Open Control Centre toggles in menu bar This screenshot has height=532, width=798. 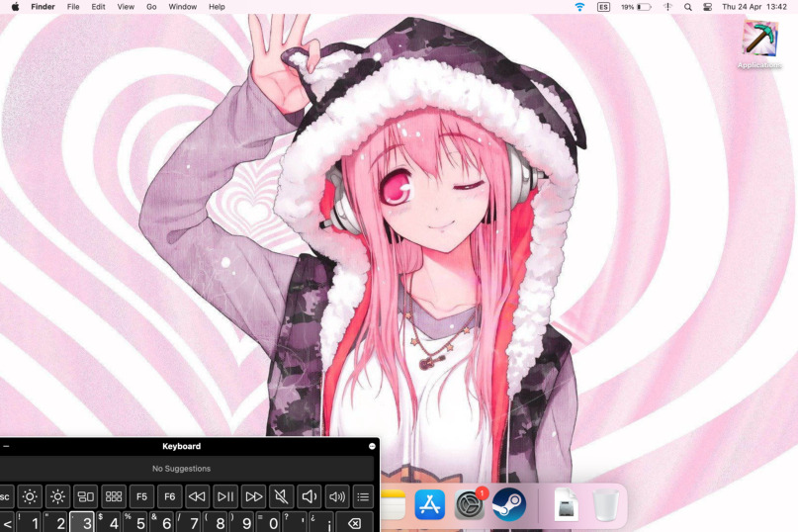(x=707, y=7)
